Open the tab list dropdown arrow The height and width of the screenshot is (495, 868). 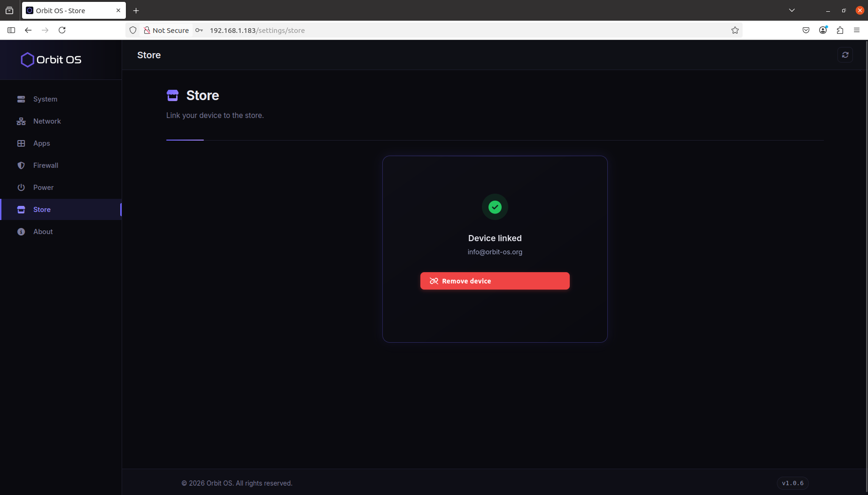click(x=792, y=10)
